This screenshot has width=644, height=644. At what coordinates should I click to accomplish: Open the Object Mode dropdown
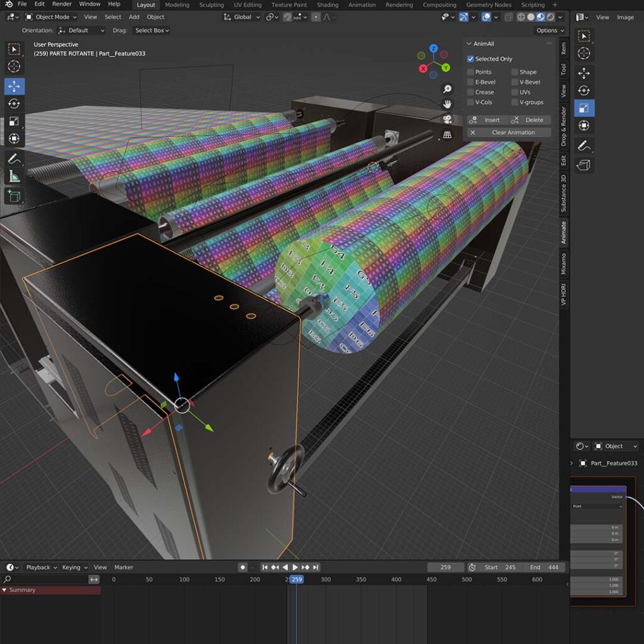click(x=52, y=17)
